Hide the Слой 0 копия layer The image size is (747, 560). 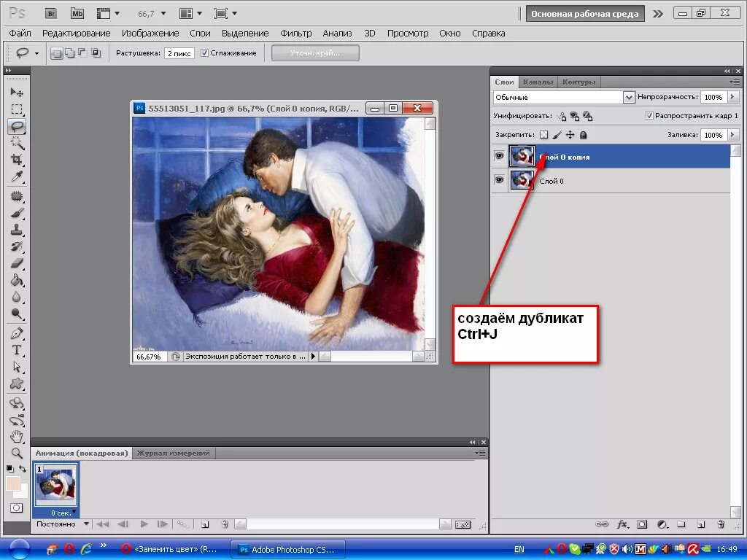tap(499, 156)
